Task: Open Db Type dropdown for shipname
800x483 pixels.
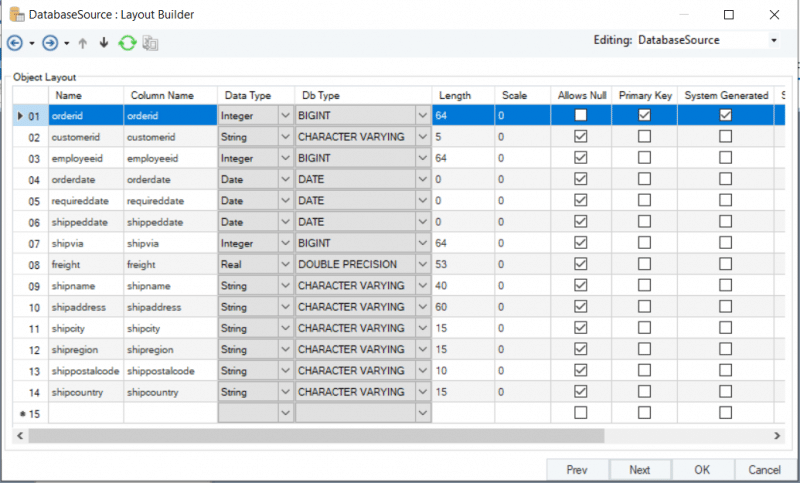Action: (422, 285)
